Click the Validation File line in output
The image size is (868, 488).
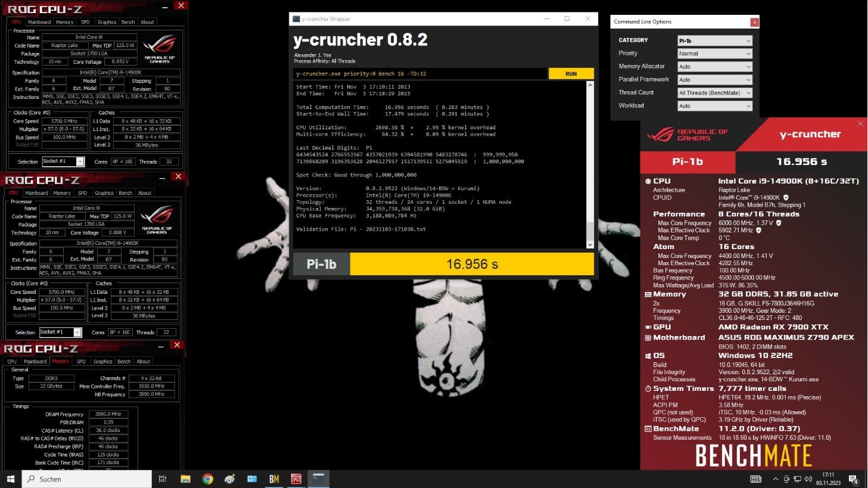361,229
